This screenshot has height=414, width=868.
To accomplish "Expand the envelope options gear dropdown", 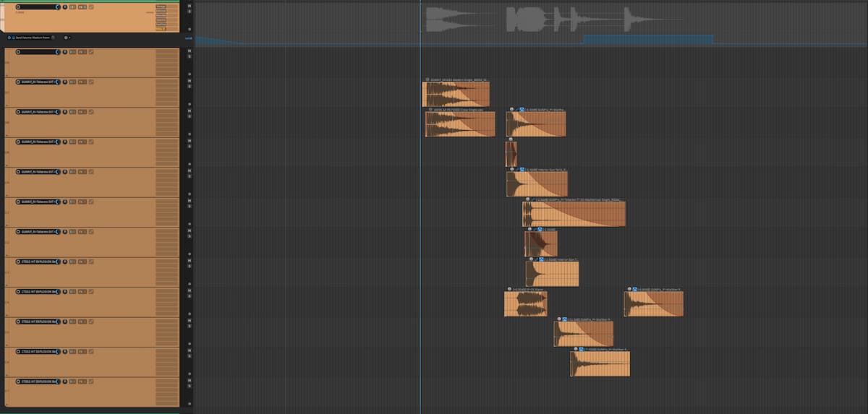I will click(67, 37).
